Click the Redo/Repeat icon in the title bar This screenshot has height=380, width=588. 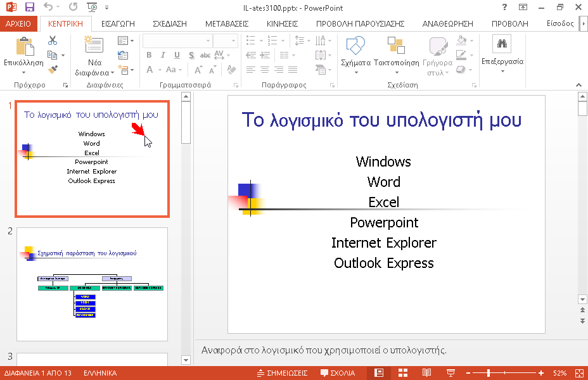(73, 7)
